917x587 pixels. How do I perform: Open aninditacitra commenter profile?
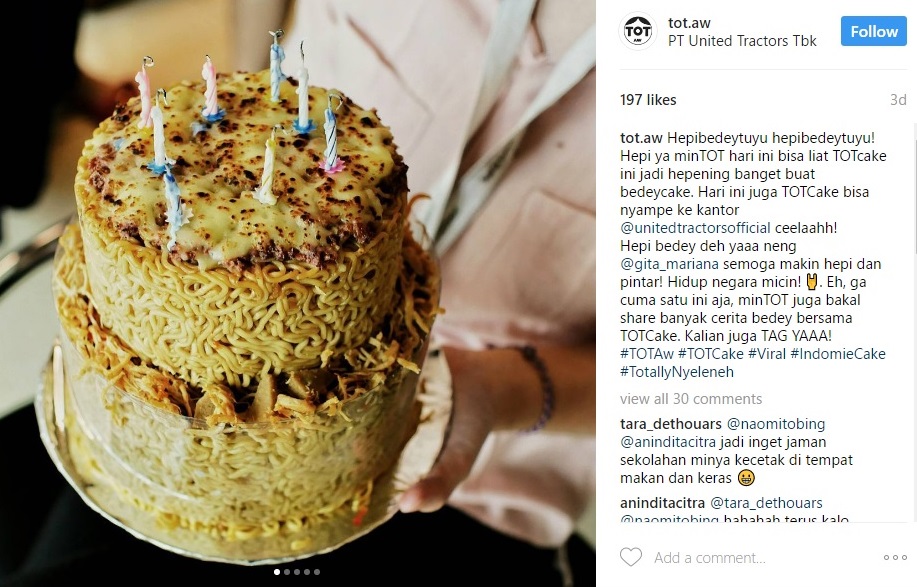point(663,503)
